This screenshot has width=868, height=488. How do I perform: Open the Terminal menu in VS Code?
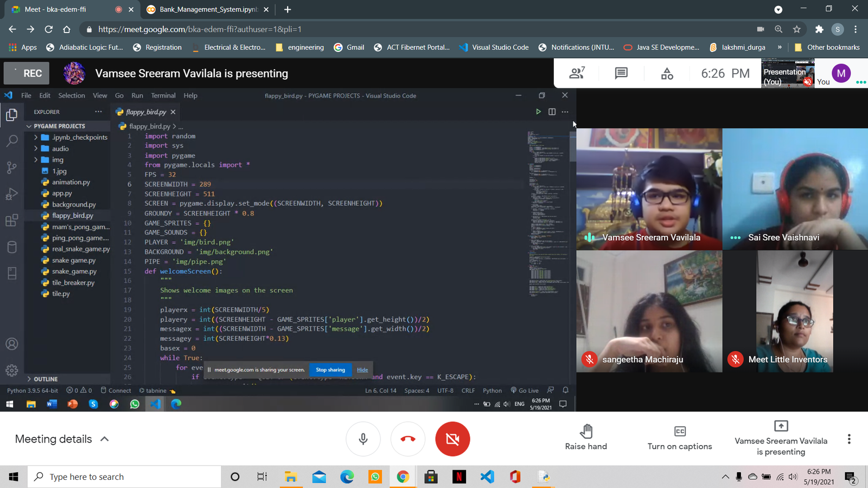pyautogui.click(x=163, y=95)
